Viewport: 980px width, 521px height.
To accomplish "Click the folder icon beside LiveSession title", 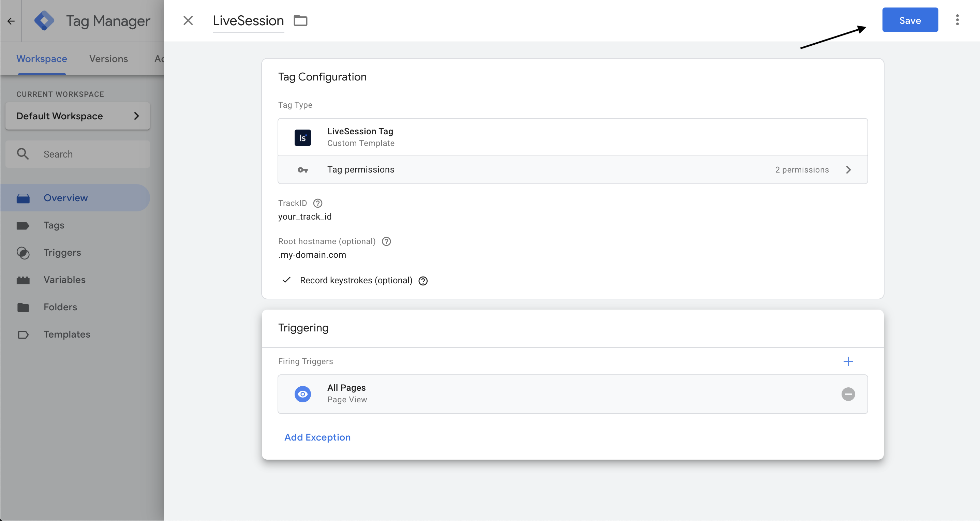I will point(300,20).
